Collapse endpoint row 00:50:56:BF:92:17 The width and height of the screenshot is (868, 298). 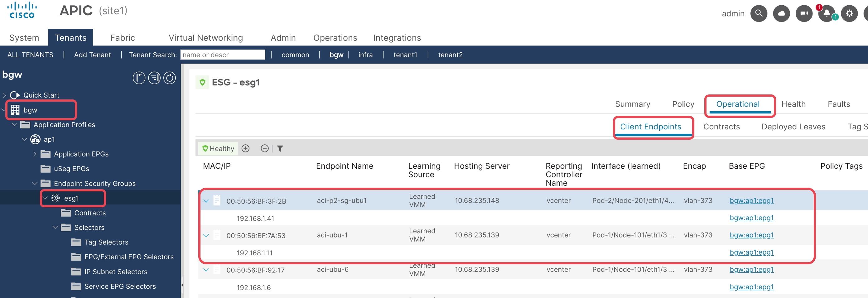point(206,270)
